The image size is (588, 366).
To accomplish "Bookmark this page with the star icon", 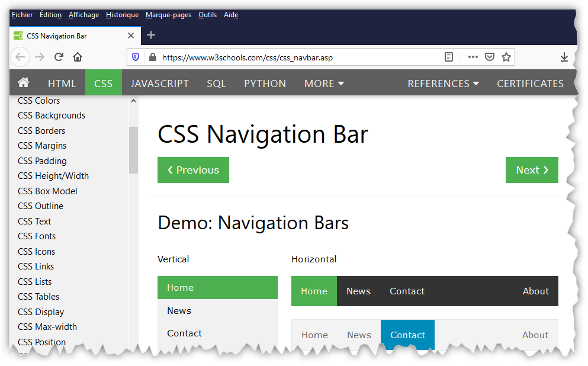I will pos(506,57).
